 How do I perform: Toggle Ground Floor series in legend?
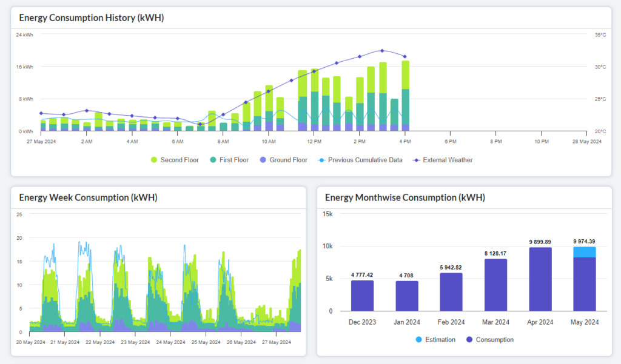(283, 160)
